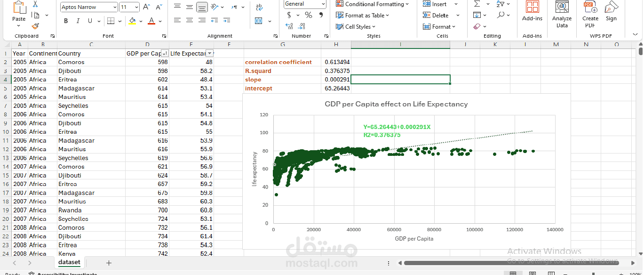This screenshot has width=644, height=275.
Task: Apply accounting dollar format
Action: [x=289, y=15]
